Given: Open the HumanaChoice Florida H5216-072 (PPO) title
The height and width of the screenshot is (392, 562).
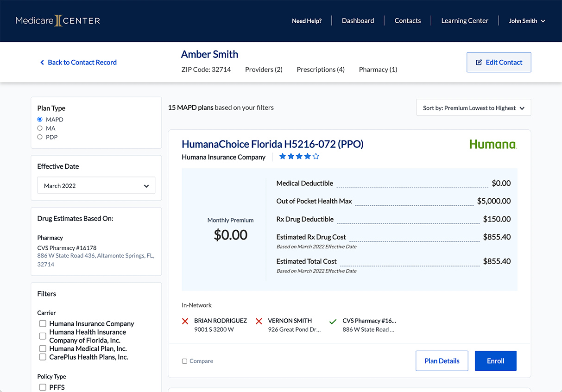Looking at the screenshot, I should pos(272,144).
